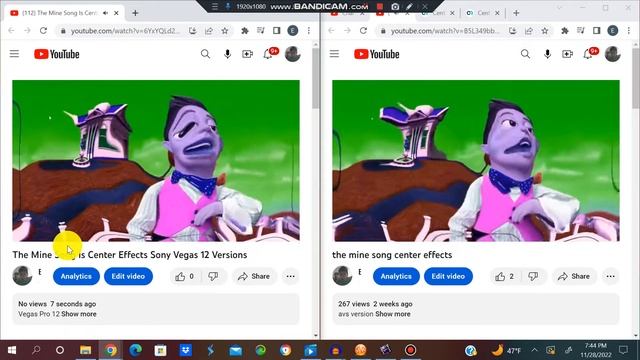The image size is (640, 360).
Task: Dislike the Vegas 12 Versions video
Action: click(213, 276)
